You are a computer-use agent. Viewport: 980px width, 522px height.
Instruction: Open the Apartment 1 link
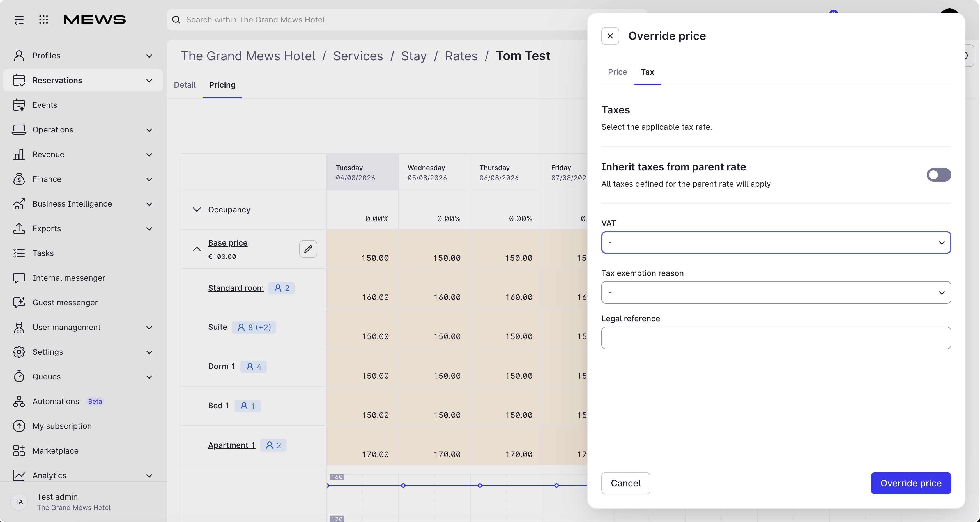(x=231, y=445)
